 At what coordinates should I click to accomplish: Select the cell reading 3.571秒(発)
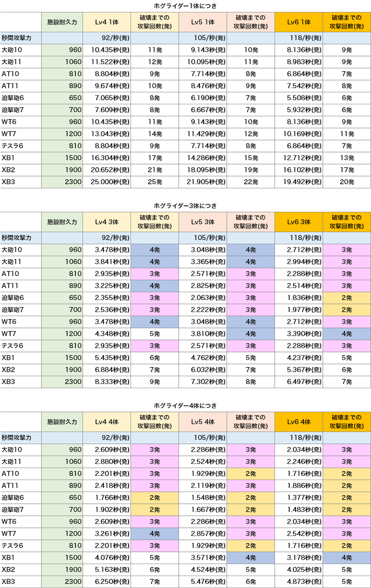coord(203,558)
